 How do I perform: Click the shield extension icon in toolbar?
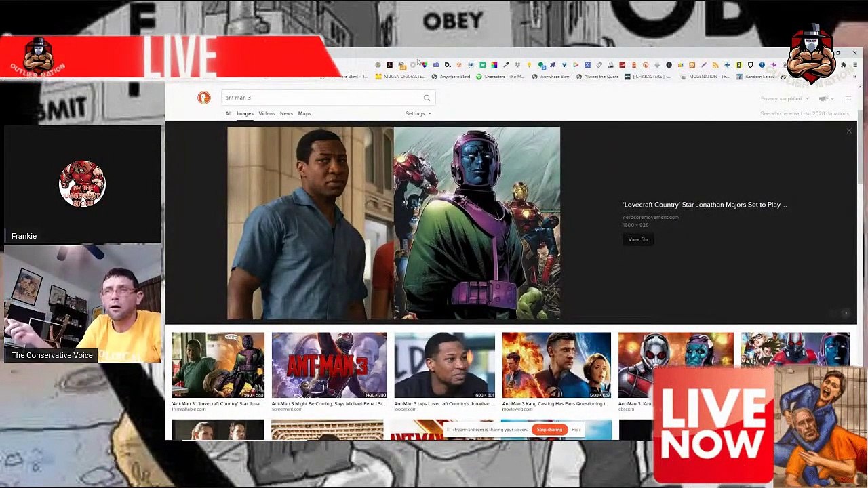click(x=750, y=65)
